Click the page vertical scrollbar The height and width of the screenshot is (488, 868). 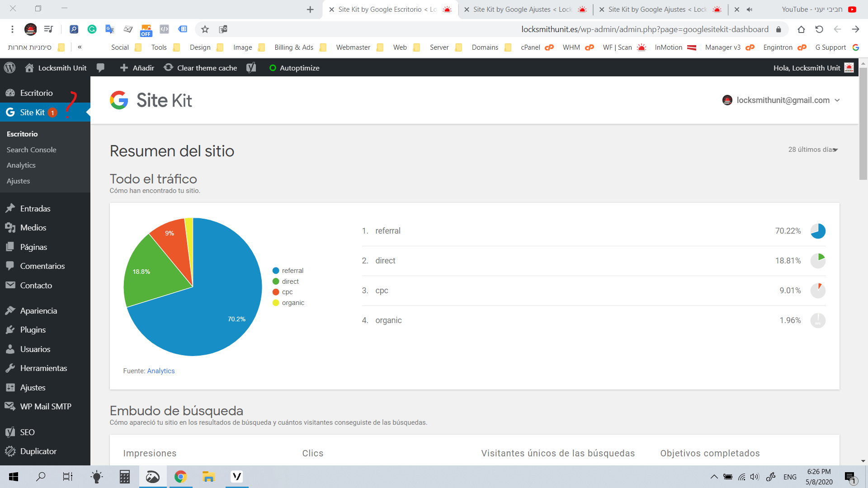pos(863,124)
